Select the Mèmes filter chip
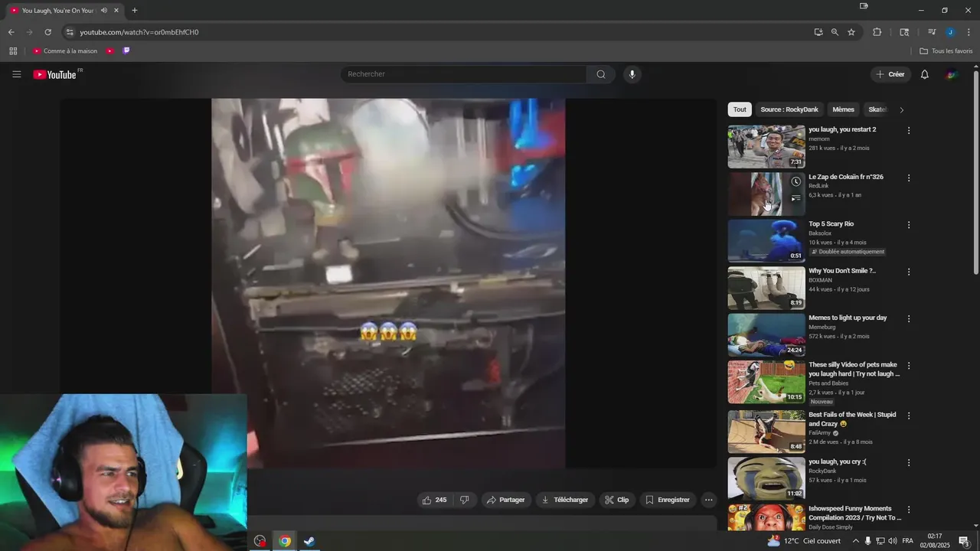The image size is (980, 551). tap(843, 109)
